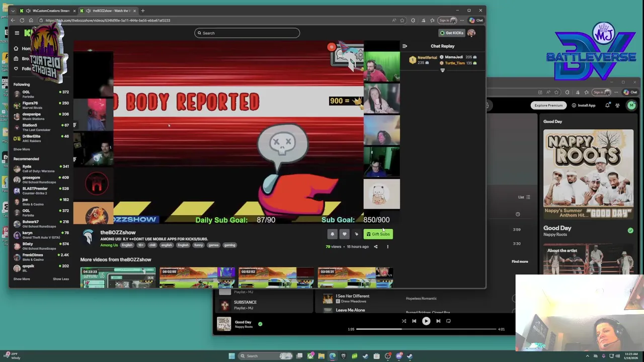Open Copilot Chat in Kick browser
This screenshot has width=644, height=362.
tap(476, 20)
